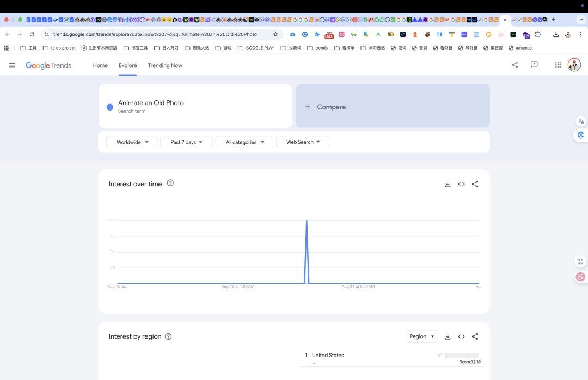Viewport: 588px width, 380px height.
Task: Open the Chrome three-dot menu
Action: 580,34
